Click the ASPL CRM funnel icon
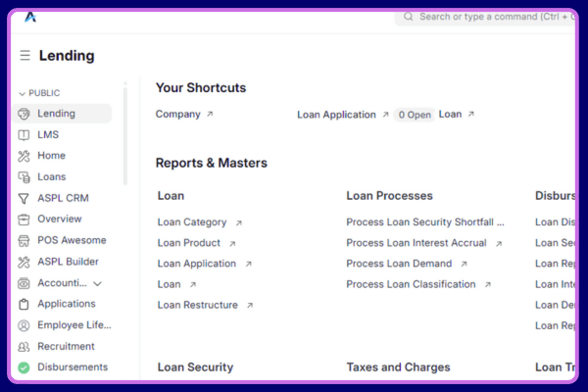 click(x=24, y=198)
